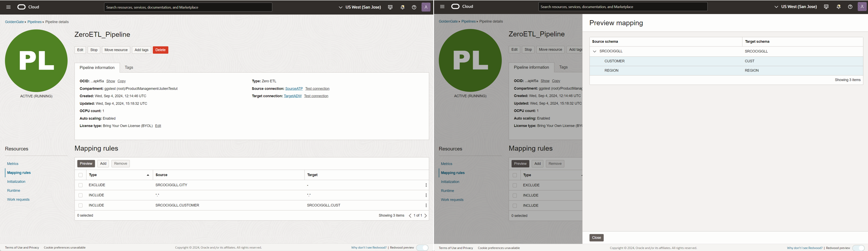Show full OCID in left window
The image size is (868, 251).
click(111, 81)
